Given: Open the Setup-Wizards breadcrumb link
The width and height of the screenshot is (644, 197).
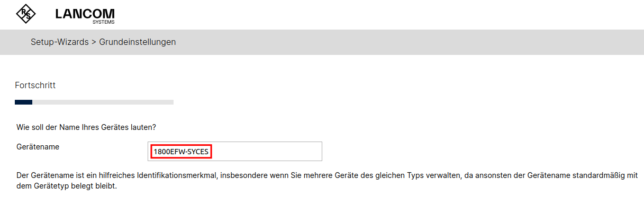Looking at the screenshot, I should tap(60, 42).
